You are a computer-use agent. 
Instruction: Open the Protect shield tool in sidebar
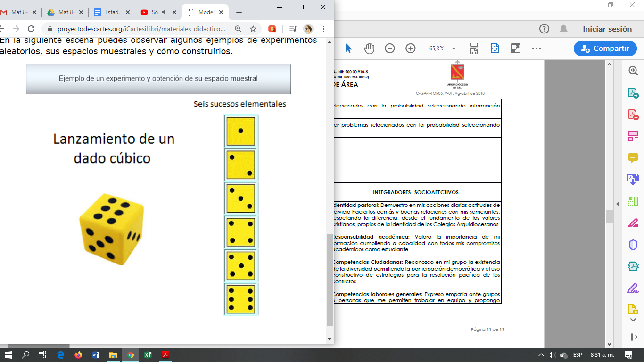(x=633, y=245)
